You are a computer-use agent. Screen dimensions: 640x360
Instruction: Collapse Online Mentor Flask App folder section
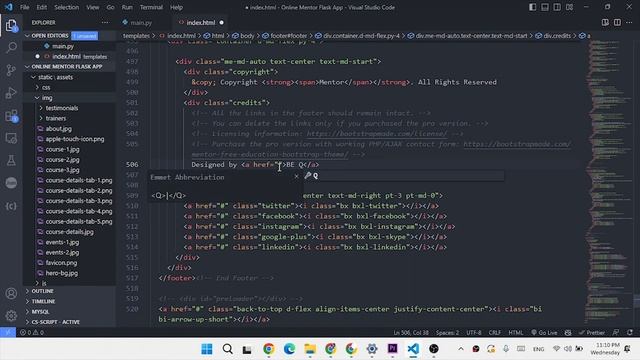[67, 66]
